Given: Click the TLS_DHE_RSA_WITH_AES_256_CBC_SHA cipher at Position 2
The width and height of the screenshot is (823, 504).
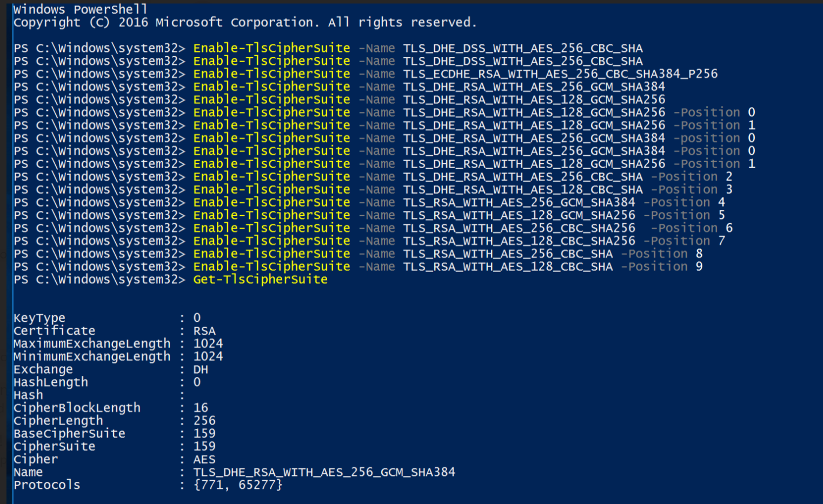Looking at the screenshot, I should (523, 177).
